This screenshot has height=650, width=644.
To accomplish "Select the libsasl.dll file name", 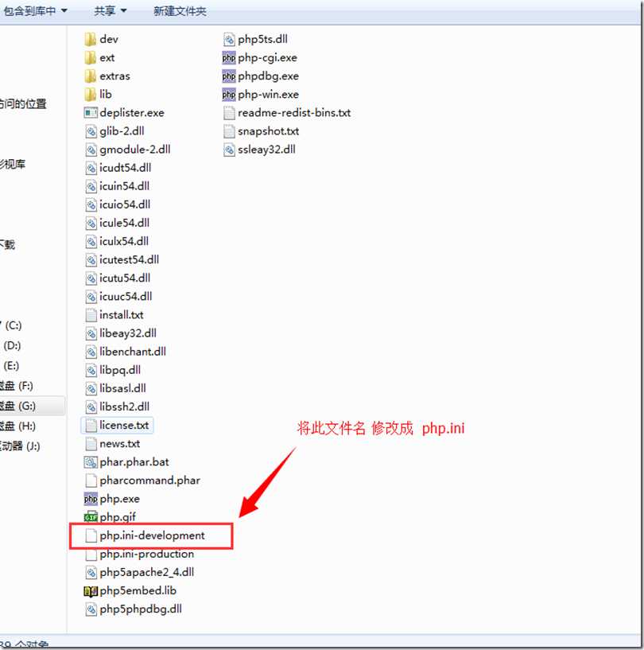I will [122, 388].
